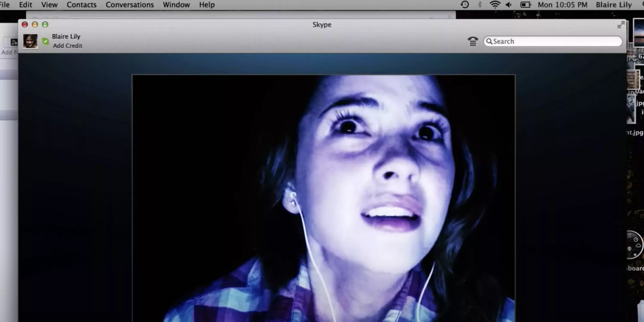Click the battery status icon

[x=525, y=5]
